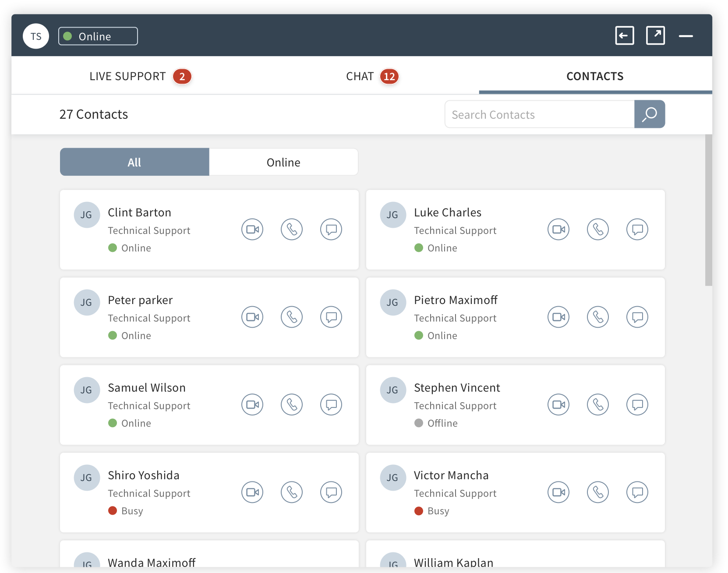728x573 pixels.
Task: Click Peter parker contact name
Action: [x=140, y=300]
